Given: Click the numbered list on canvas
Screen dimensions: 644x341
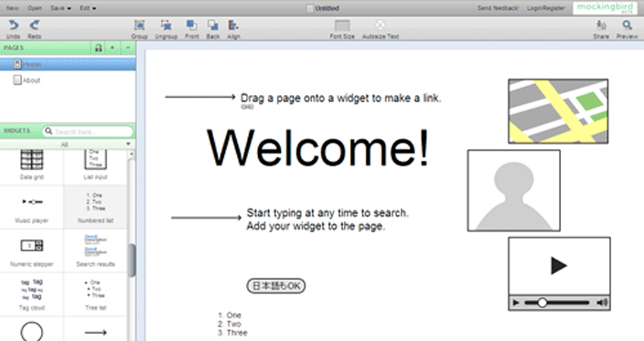Looking at the screenshot, I should pyautogui.click(x=232, y=324).
